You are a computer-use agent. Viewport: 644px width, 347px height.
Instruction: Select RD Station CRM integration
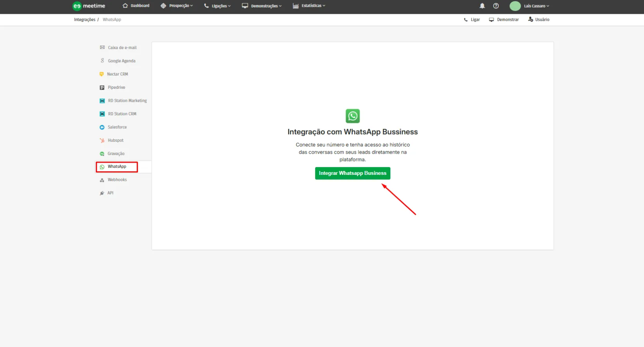point(122,114)
